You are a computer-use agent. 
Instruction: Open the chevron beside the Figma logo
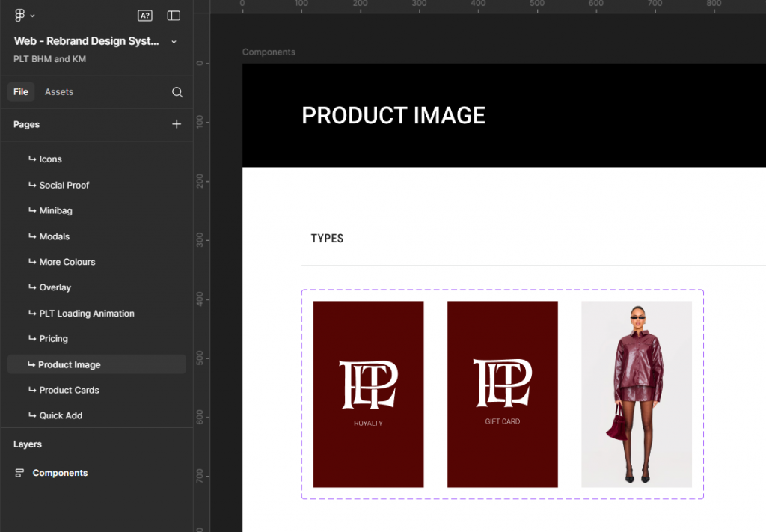pyautogui.click(x=32, y=16)
